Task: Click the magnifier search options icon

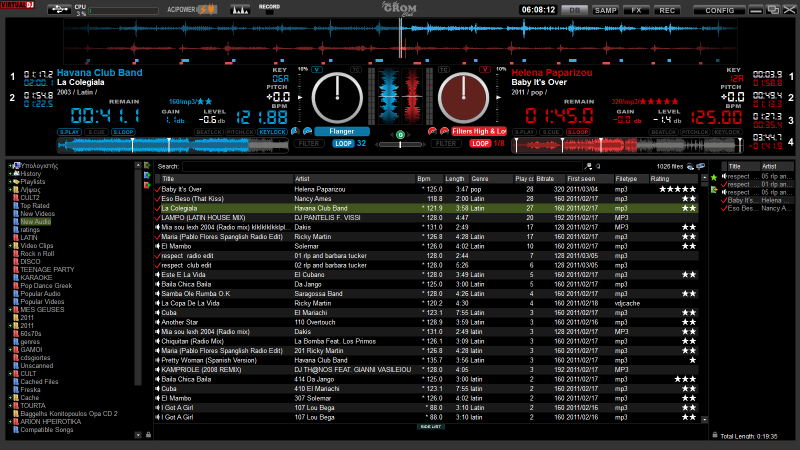Action: tap(588, 166)
